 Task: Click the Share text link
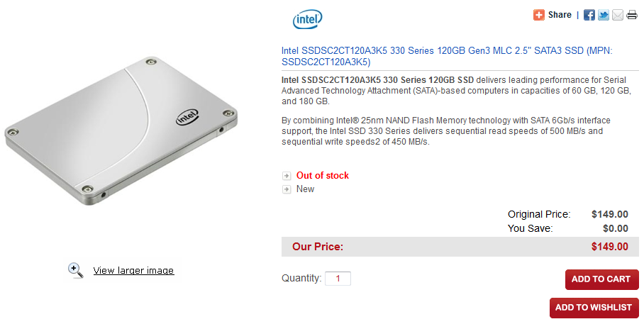pyautogui.click(x=560, y=15)
